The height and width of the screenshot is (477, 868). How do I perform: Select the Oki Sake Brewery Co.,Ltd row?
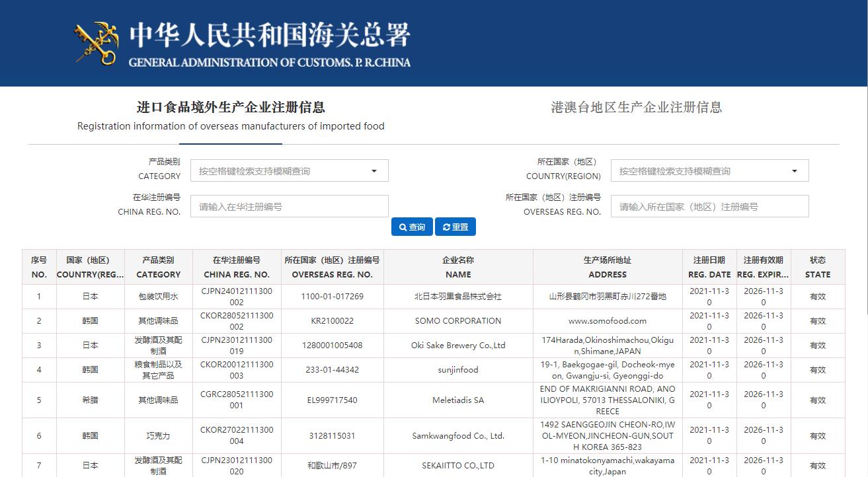[457, 346]
